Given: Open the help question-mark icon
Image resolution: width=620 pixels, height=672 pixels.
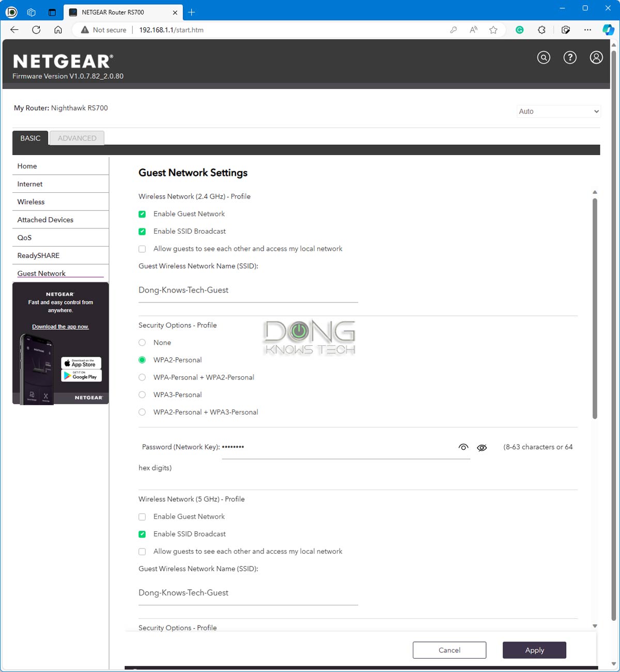Looking at the screenshot, I should pyautogui.click(x=570, y=57).
